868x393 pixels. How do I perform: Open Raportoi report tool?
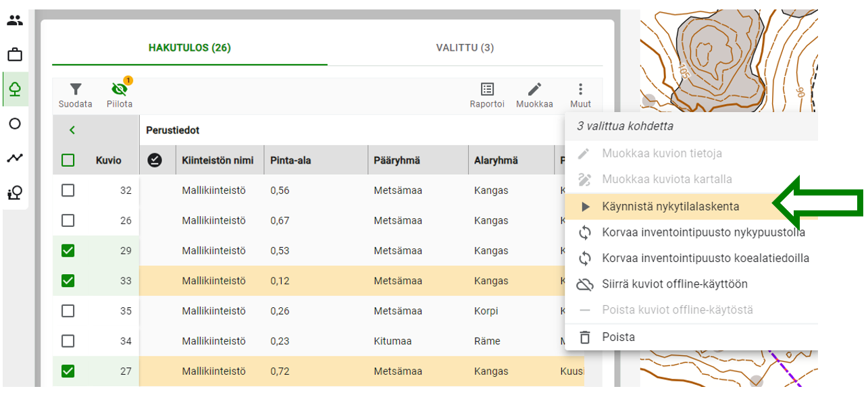pos(487,96)
